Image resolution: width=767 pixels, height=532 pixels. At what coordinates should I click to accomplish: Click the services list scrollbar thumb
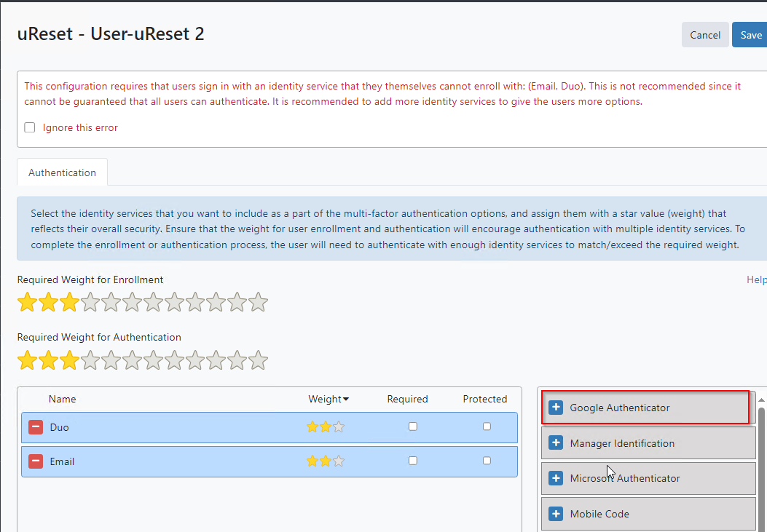[x=761, y=469]
